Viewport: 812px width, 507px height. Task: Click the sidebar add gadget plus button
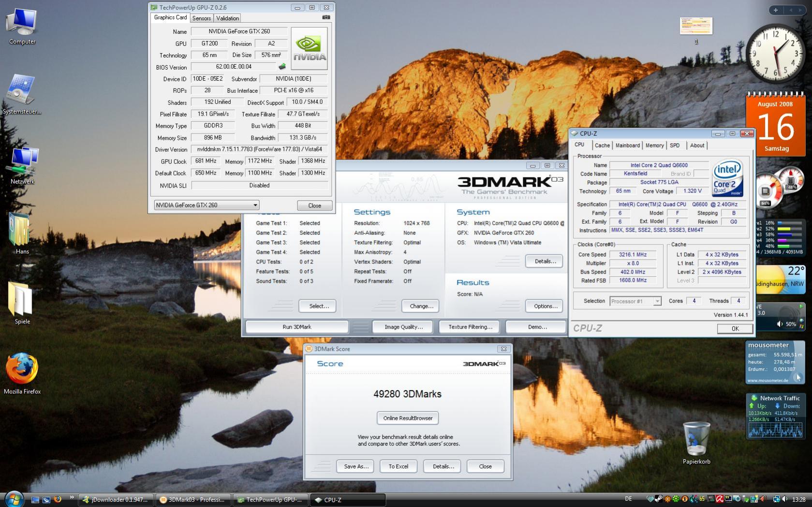[776, 10]
